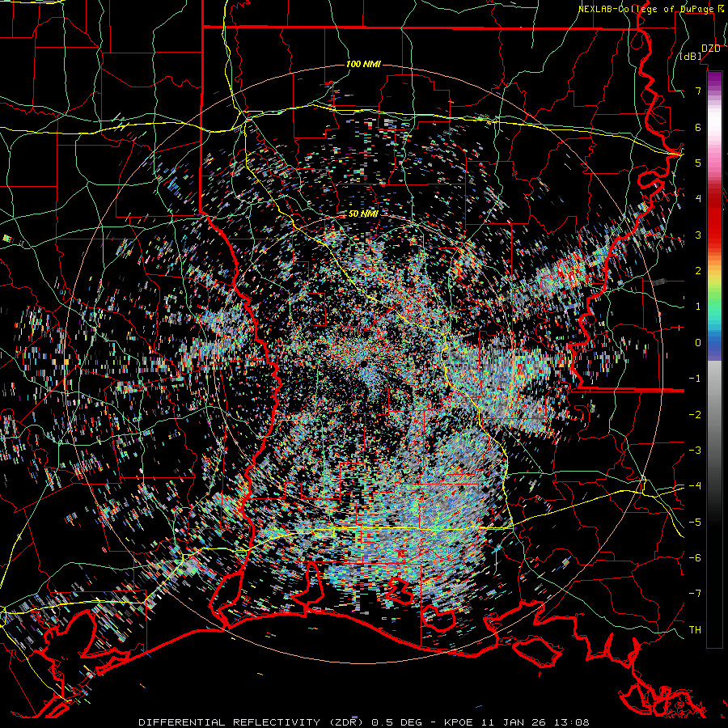Image resolution: width=728 pixels, height=728 pixels.
Task: Click the -4 value on color scale
Action: click(x=695, y=486)
